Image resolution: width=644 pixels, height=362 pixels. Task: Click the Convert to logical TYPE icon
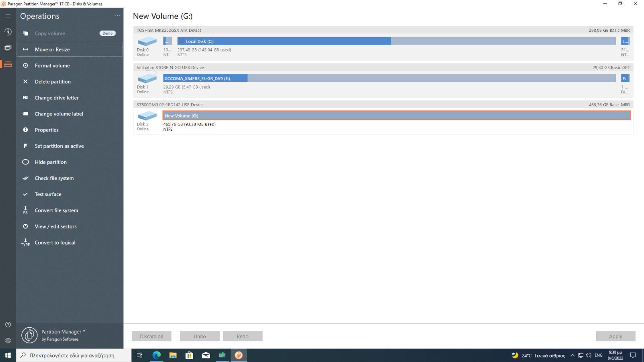tap(25, 243)
